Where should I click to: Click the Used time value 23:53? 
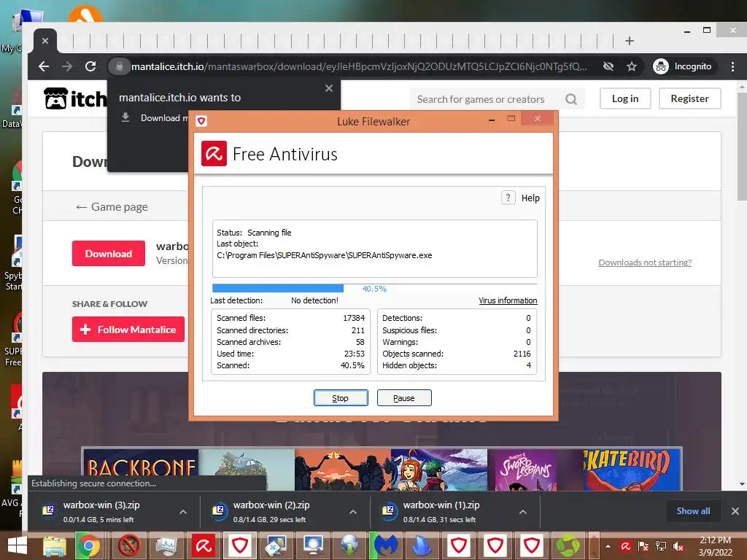[x=354, y=354]
